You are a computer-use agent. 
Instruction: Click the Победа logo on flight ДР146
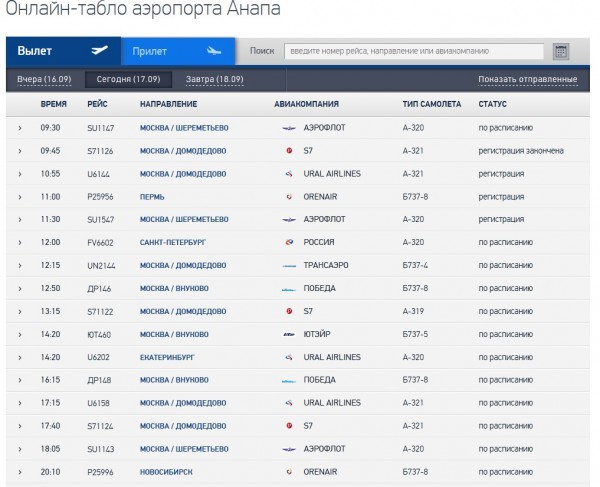(x=290, y=288)
